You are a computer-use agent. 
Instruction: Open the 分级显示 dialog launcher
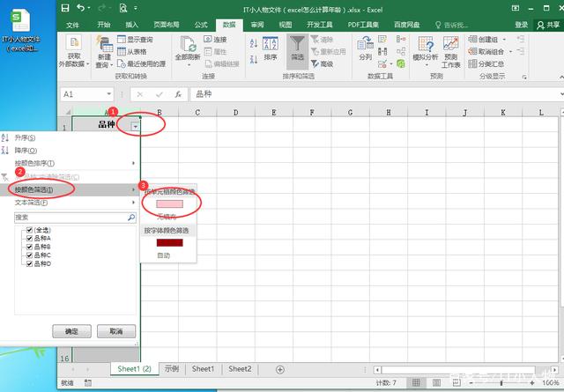tap(524, 77)
